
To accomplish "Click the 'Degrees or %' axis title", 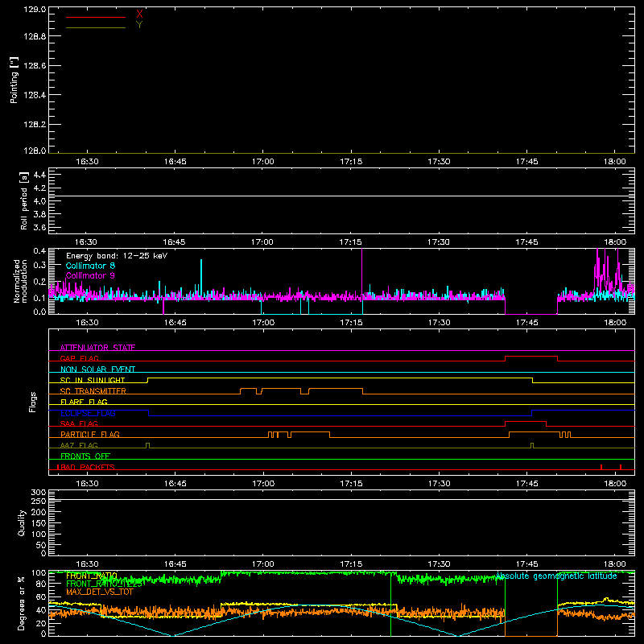I will [x=22, y=603].
